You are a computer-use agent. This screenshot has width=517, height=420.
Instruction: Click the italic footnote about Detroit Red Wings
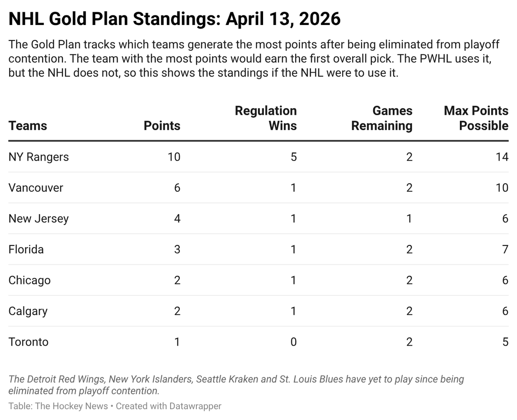tap(236, 385)
